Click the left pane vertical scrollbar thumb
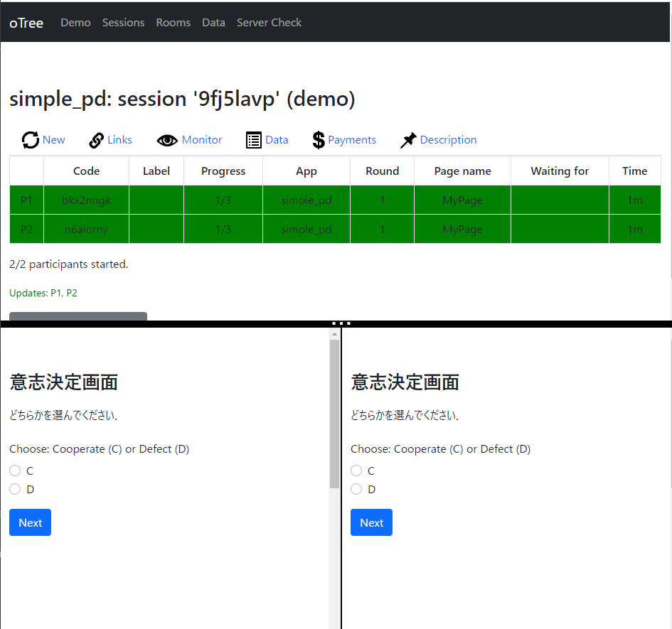672x629 pixels. [x=335, y=414]
